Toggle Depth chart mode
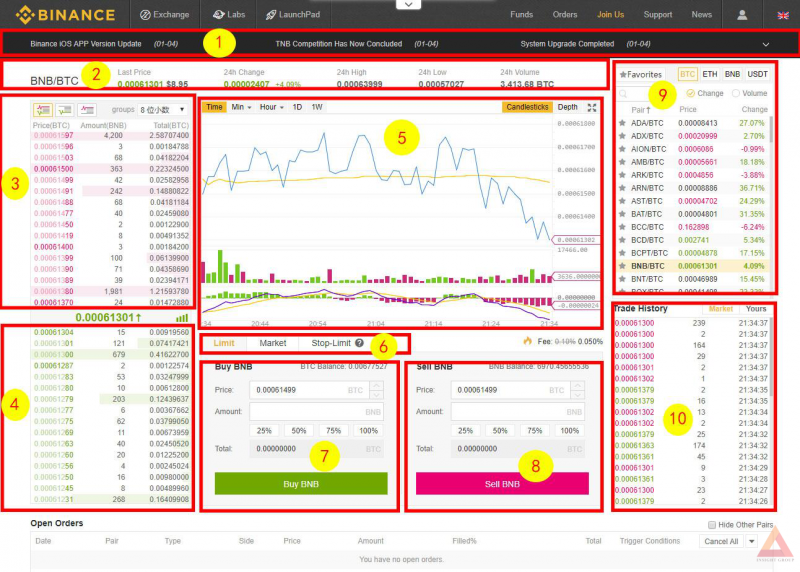 (x=567, y=107)
